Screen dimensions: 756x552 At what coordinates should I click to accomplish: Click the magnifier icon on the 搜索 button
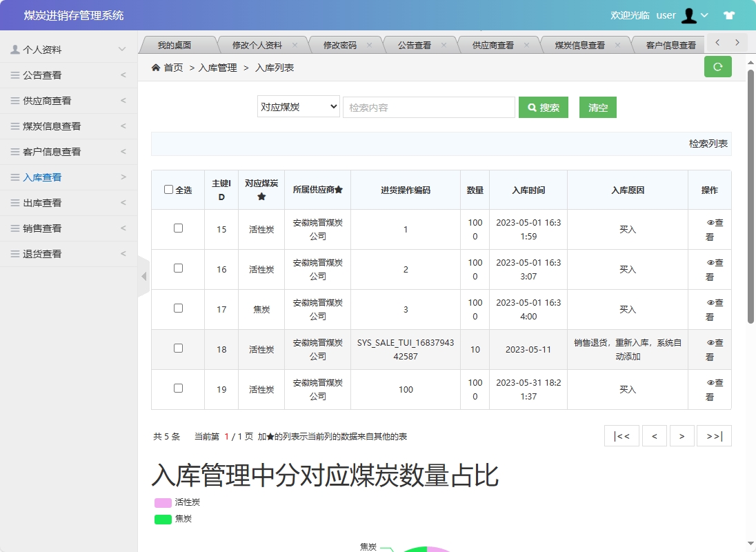(x=531, y=108)
